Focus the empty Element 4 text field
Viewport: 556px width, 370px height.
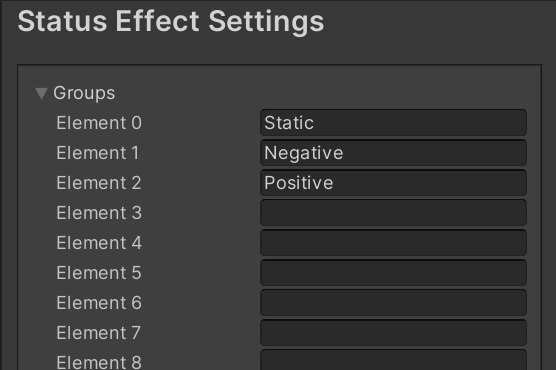(393, 243)
